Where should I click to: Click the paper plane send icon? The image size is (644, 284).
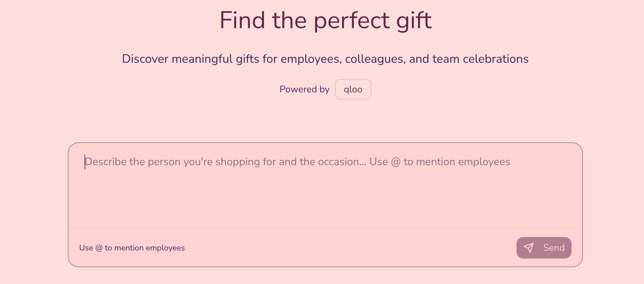(x=529, y=248)
